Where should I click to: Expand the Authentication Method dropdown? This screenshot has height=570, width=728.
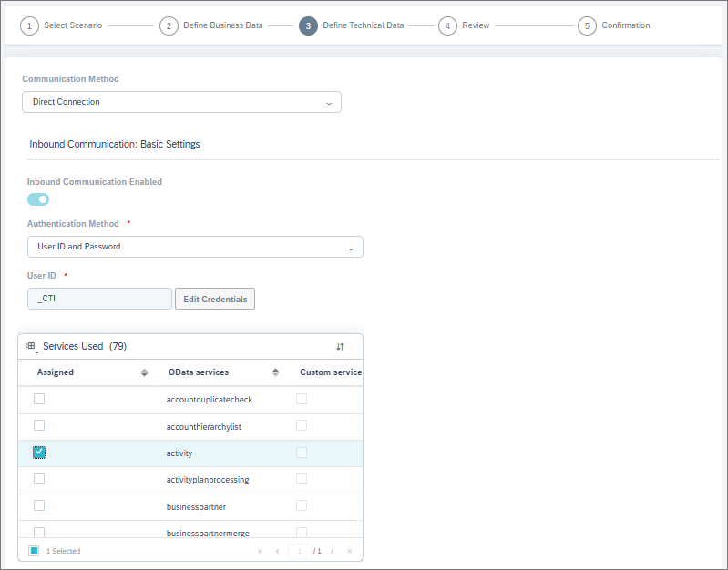195,247
